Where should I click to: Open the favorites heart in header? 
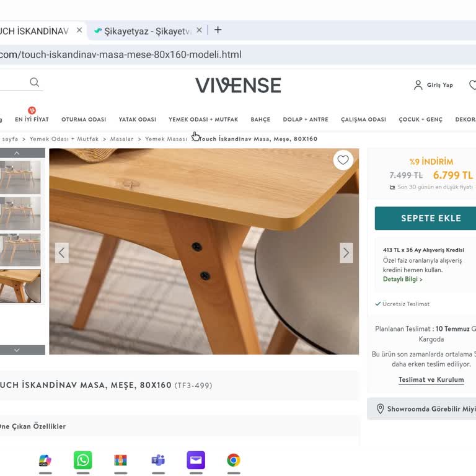pyautogui.click(x=473, y=85)
